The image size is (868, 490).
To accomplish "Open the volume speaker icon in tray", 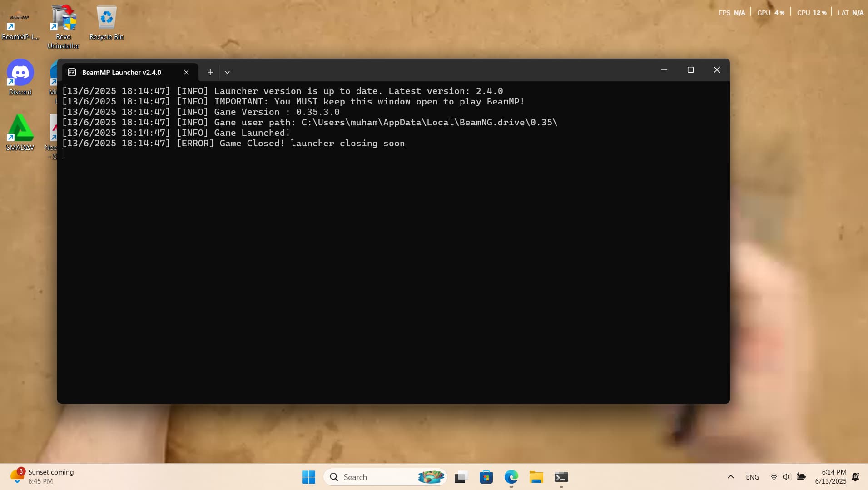I will click(x=787, y=477).
